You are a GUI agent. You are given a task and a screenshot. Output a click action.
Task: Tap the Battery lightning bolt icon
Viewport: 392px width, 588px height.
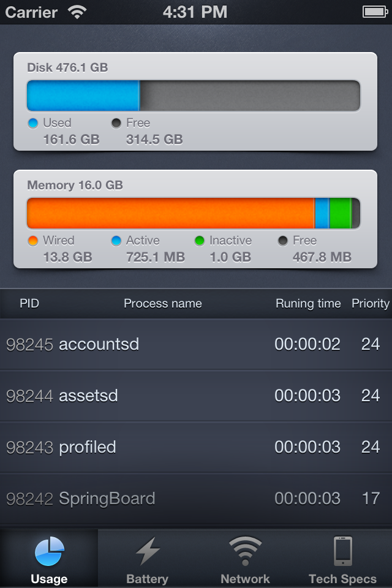click(147, 551)
